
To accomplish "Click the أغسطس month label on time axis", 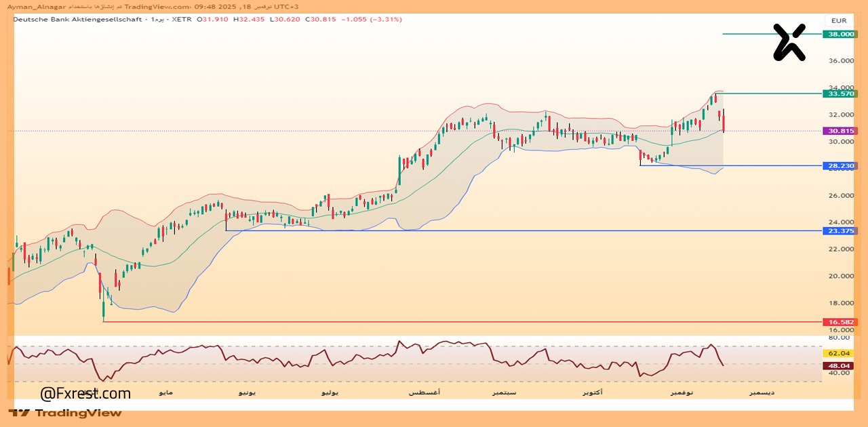I will pos(425,392).
